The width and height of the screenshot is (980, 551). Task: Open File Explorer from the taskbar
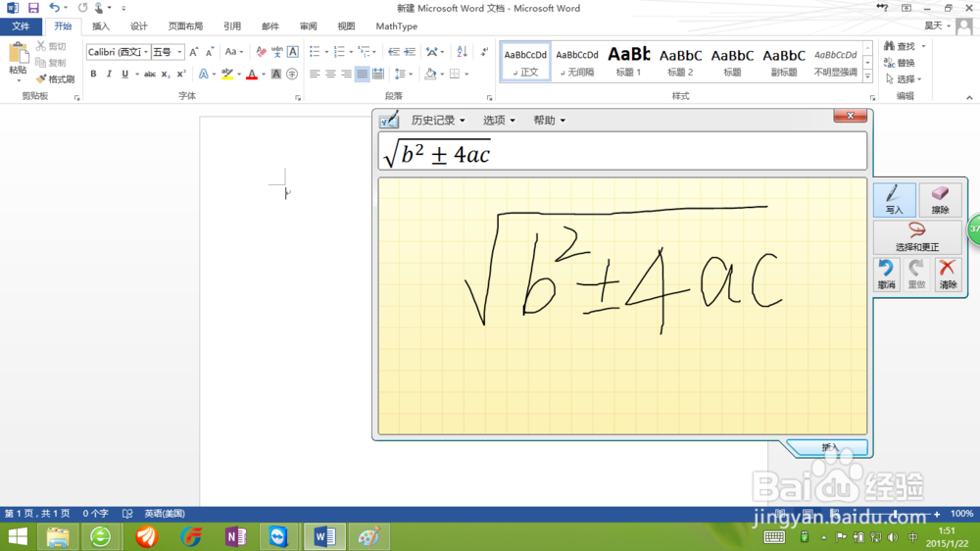pos(58,537)
